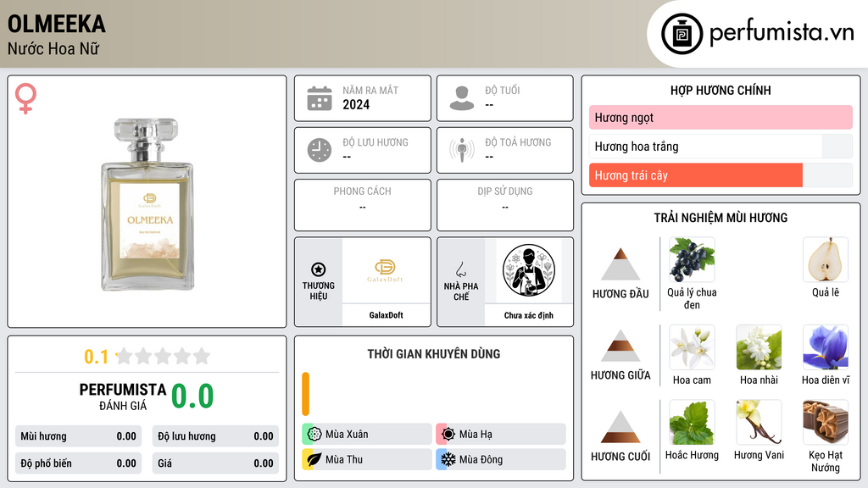Select the Hoa cam note image
The image size is (868, 488).
coord(692,347)
